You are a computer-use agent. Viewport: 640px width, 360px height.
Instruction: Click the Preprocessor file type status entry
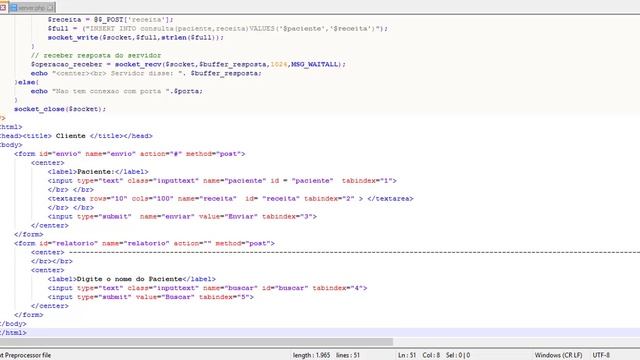coord(26,355)
